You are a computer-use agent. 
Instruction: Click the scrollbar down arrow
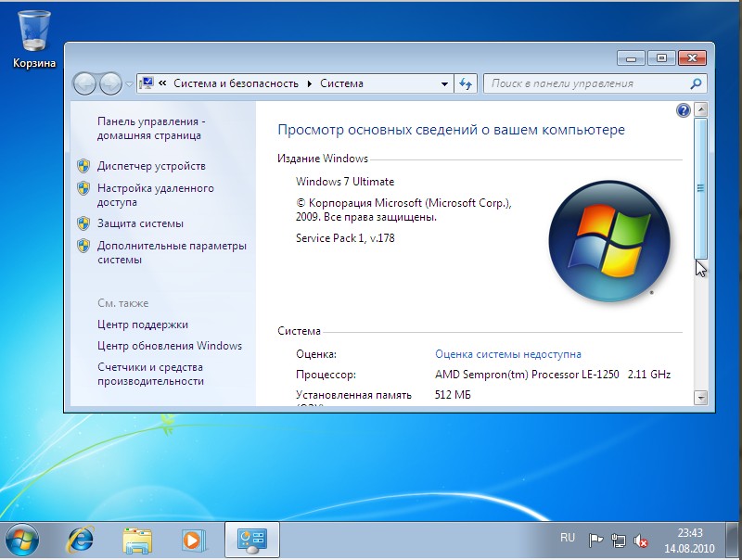click(x=701, y=398)
